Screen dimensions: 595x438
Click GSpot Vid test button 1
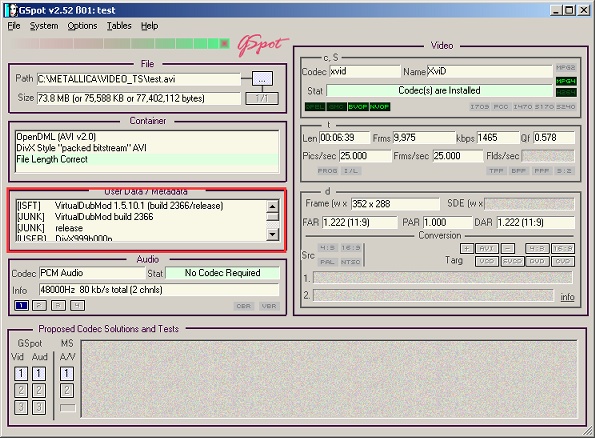(21, 374)
